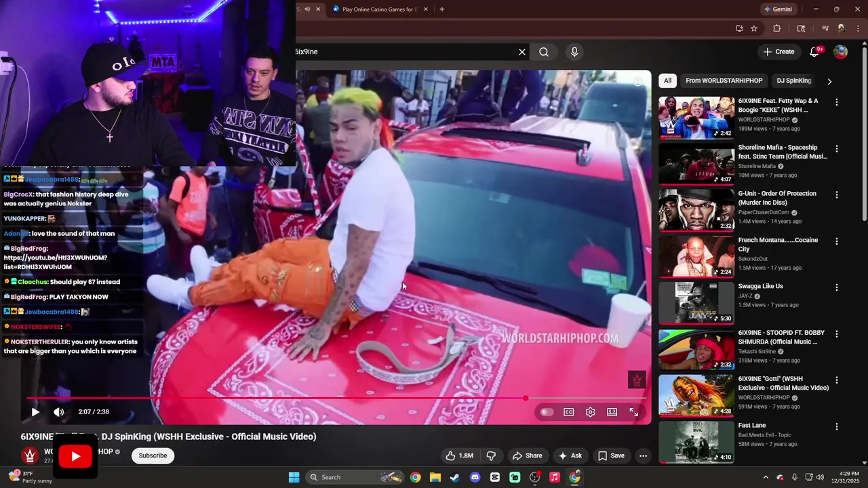Open File Explorer from the taskbar
Viewport: 868px width, 488px height.
435,477
